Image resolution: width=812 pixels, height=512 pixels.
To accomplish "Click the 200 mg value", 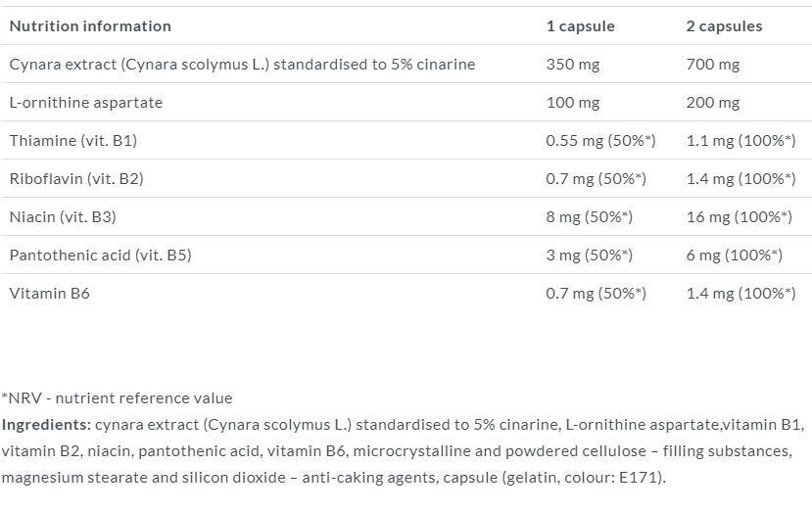I will tap(713, 103).
